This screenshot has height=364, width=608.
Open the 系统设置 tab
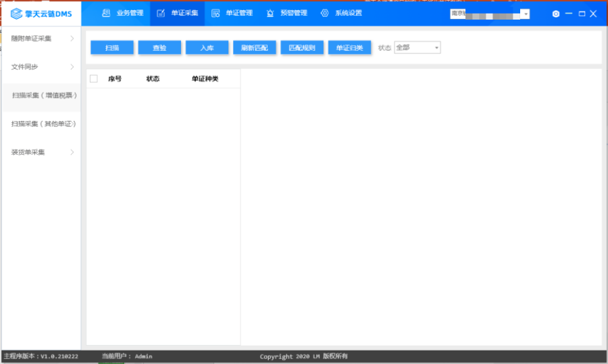pos(342,14)
